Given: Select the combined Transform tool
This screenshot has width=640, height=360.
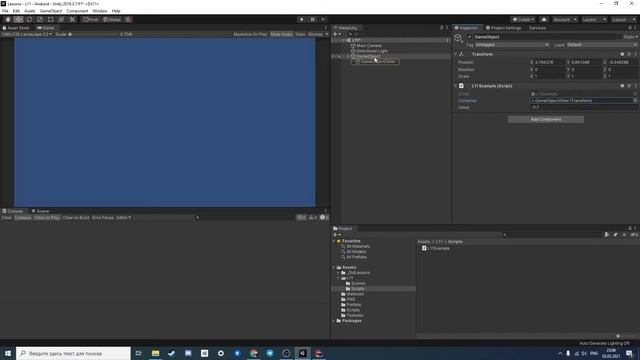Looking at the screenshot, I should [x=61, y=20].
